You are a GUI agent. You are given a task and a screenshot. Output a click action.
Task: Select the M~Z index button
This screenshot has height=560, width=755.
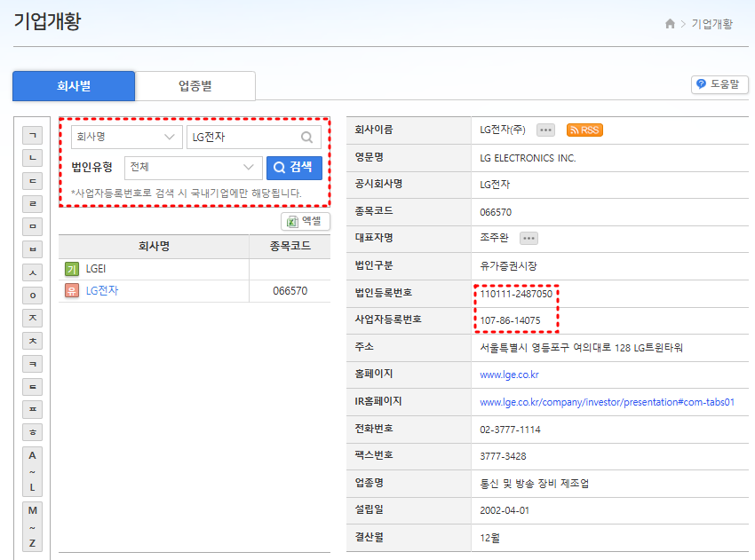33,527
